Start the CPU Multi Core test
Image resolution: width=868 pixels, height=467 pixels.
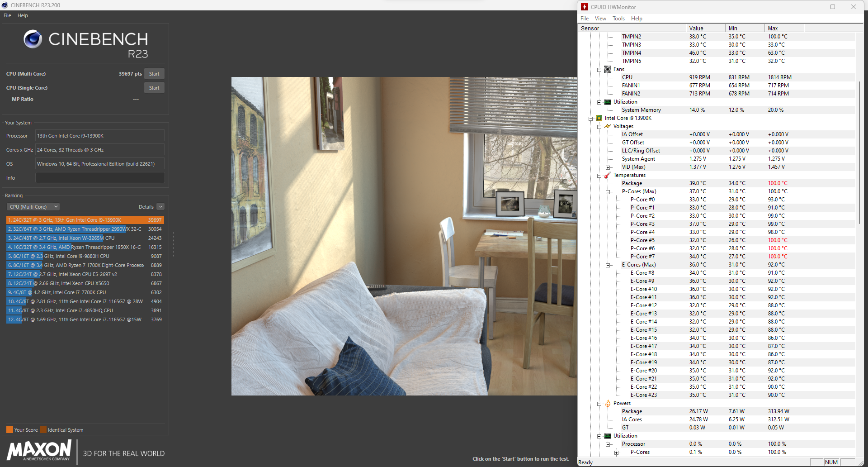click(x=154, y=74)
